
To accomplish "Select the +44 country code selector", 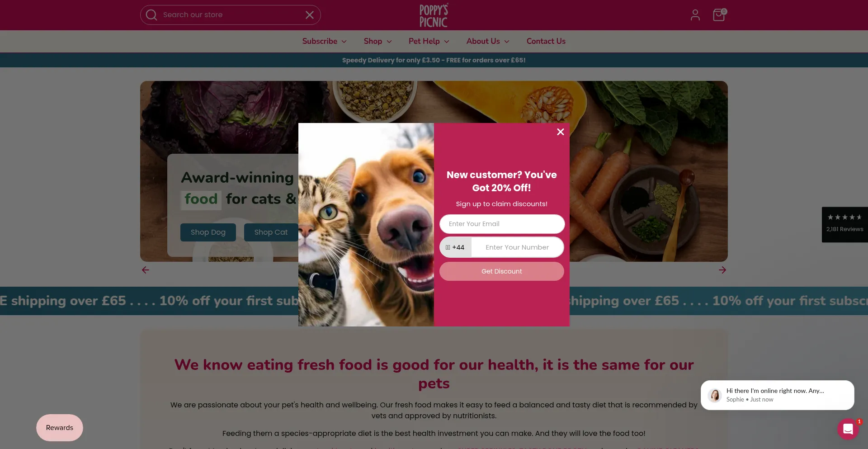I will click(455, 247).
